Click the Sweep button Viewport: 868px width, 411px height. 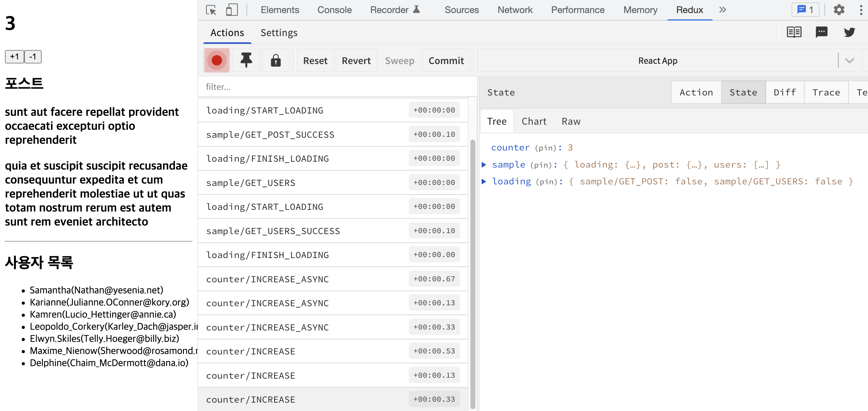pos(399,60)
